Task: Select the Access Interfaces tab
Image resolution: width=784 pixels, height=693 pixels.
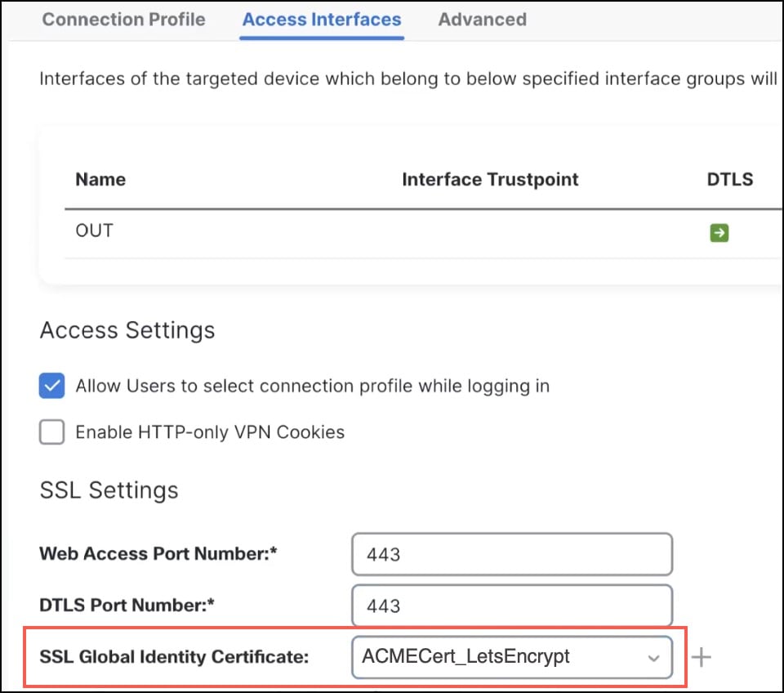Action: click(321, 20)
